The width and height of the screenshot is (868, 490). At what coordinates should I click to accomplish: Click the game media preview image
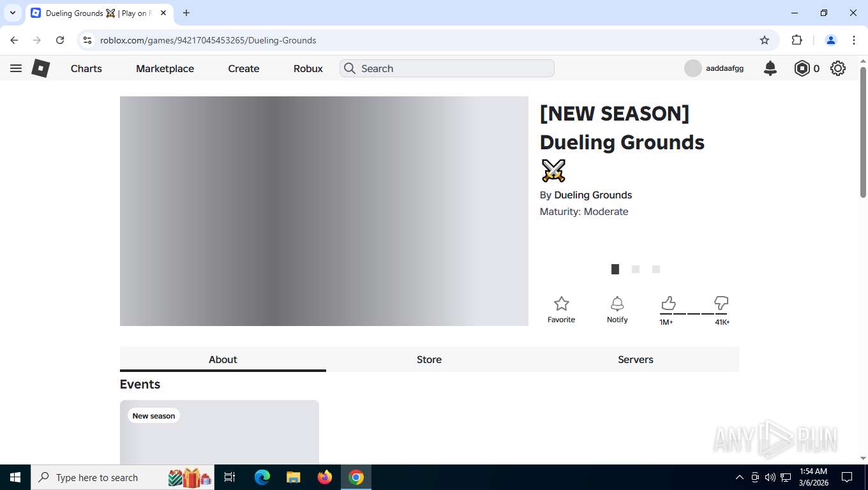(x=324, y=211)
